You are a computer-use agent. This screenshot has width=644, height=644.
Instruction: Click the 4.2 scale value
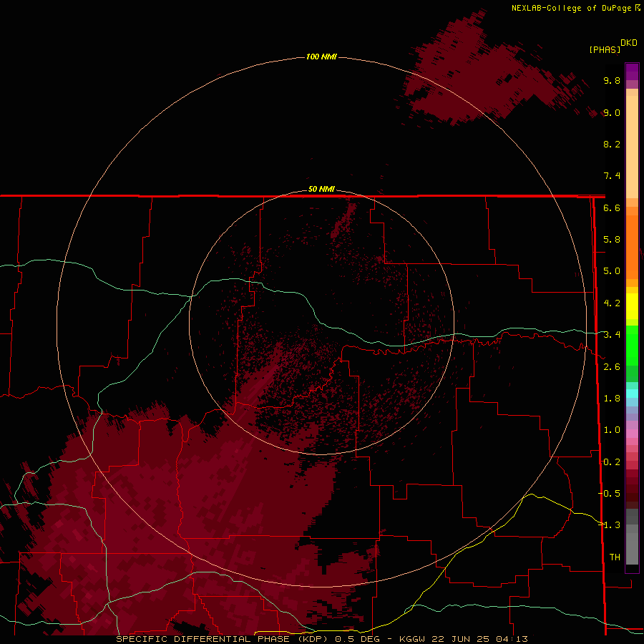[x=612, y=303]
